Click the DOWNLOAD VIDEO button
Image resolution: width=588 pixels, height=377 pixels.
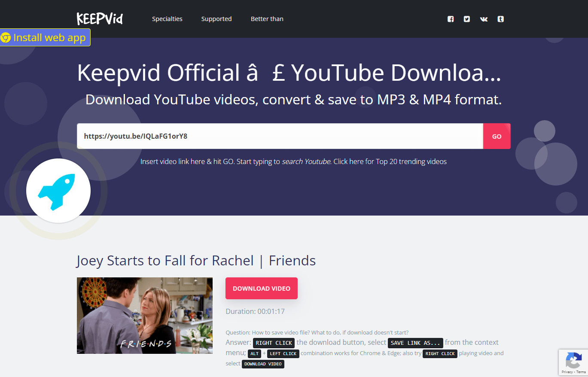coord(262,289)
